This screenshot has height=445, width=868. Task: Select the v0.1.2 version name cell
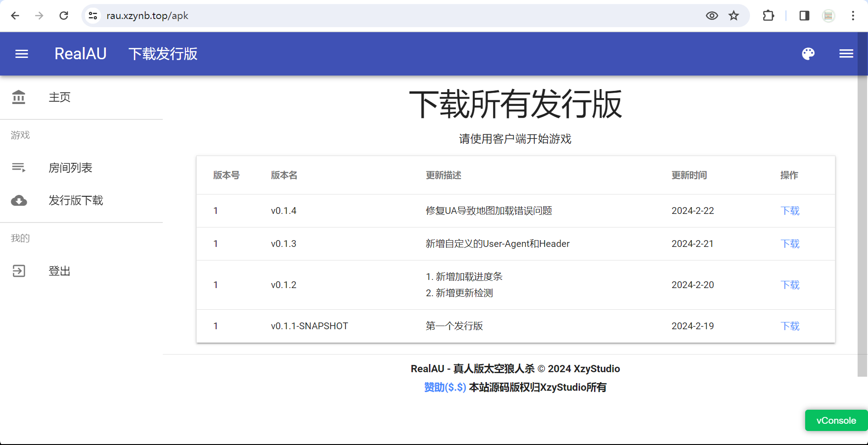[283, 285]
